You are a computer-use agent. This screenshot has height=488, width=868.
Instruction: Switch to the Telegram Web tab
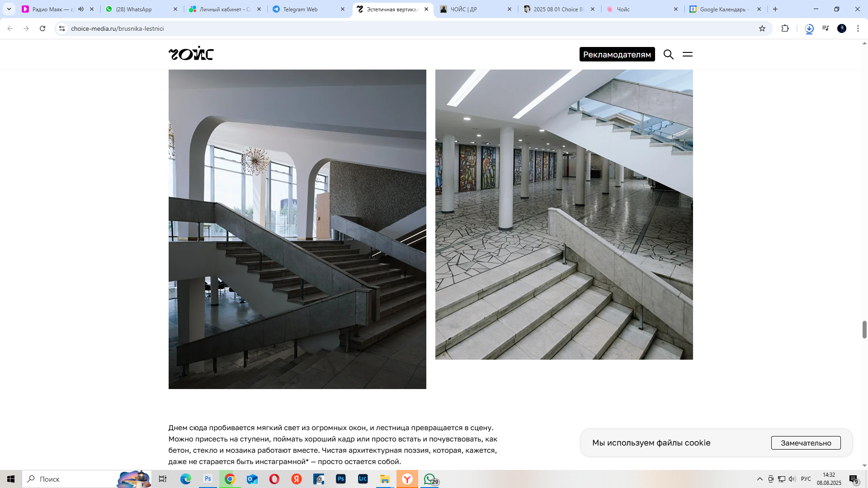pos(300,9)
